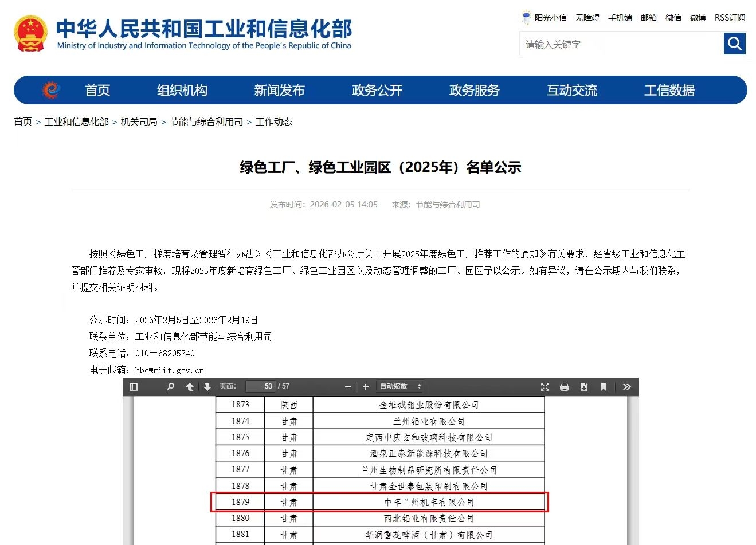Open the 政务公开 navigation menu

point(377,91)
